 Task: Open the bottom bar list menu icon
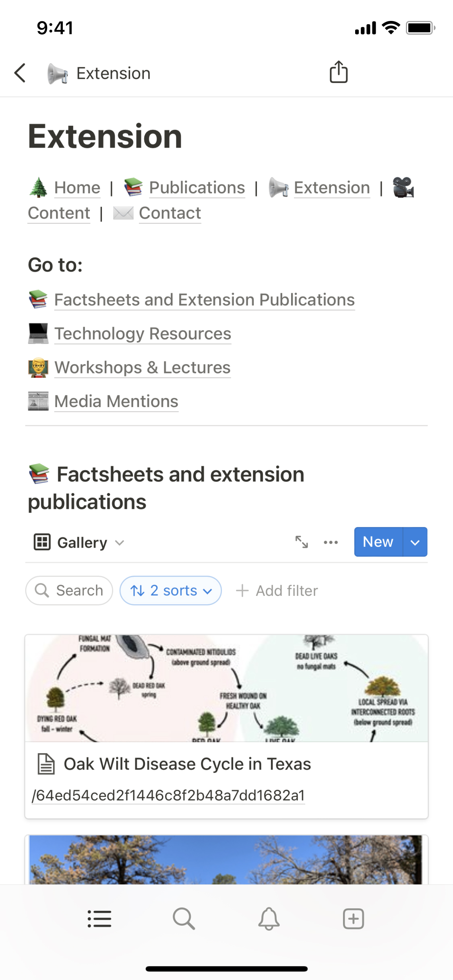tap(99, 919)
